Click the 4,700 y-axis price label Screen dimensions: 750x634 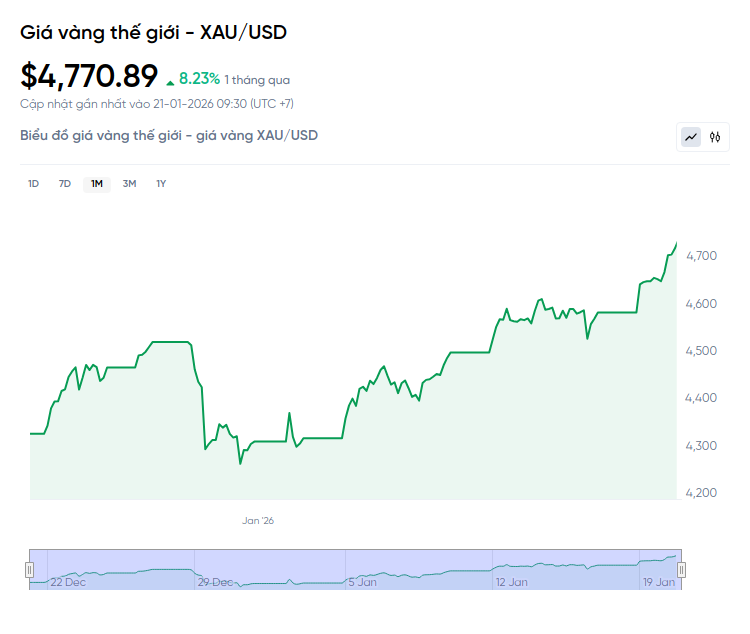pos(703,256)
